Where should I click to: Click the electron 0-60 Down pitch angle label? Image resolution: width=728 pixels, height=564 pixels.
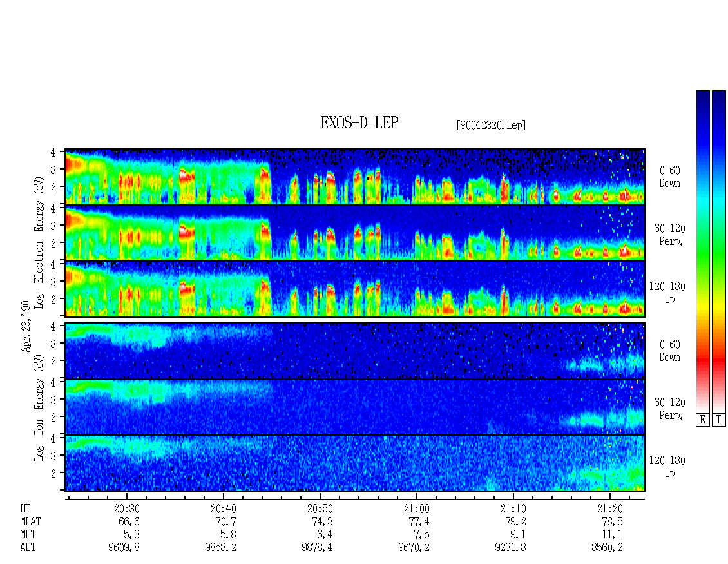tap(669, 177)
